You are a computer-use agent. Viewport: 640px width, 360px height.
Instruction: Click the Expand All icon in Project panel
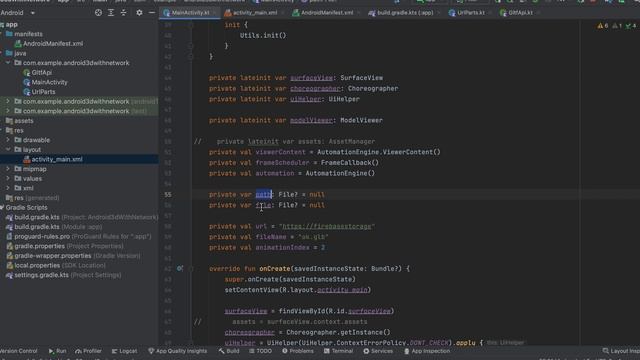coord(111,13)
